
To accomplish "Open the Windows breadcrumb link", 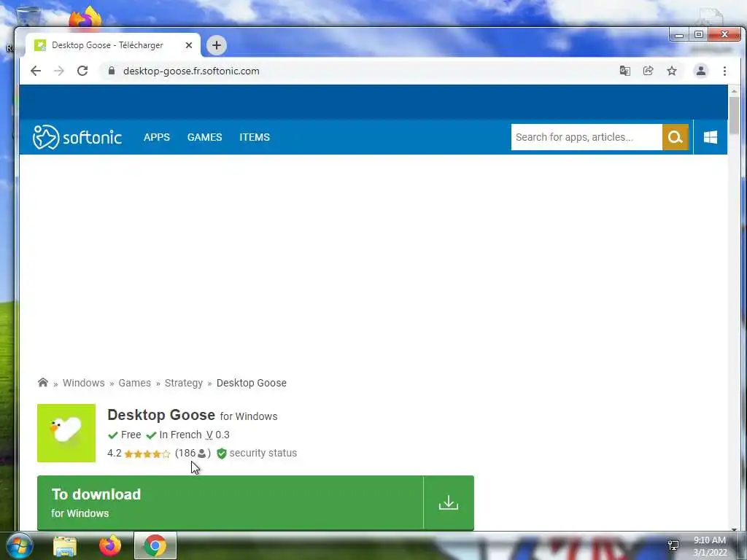I will click(83, 383).
